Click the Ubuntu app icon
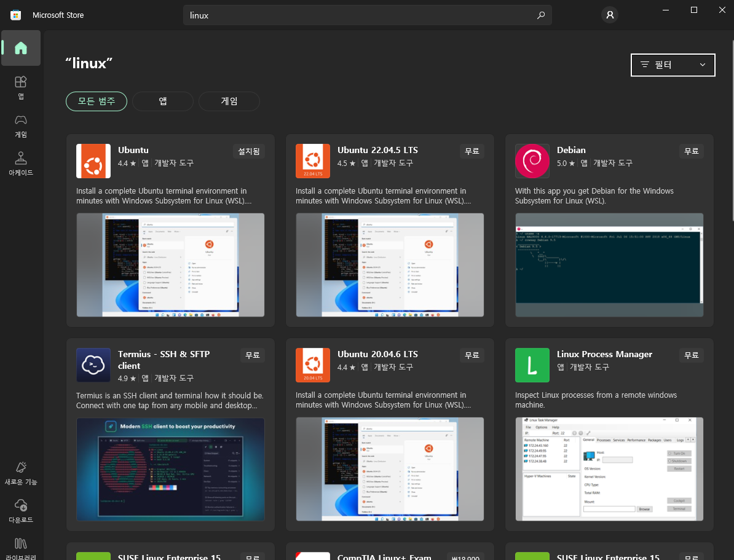This screenshot has height=560, width=734. click(93, 161)
